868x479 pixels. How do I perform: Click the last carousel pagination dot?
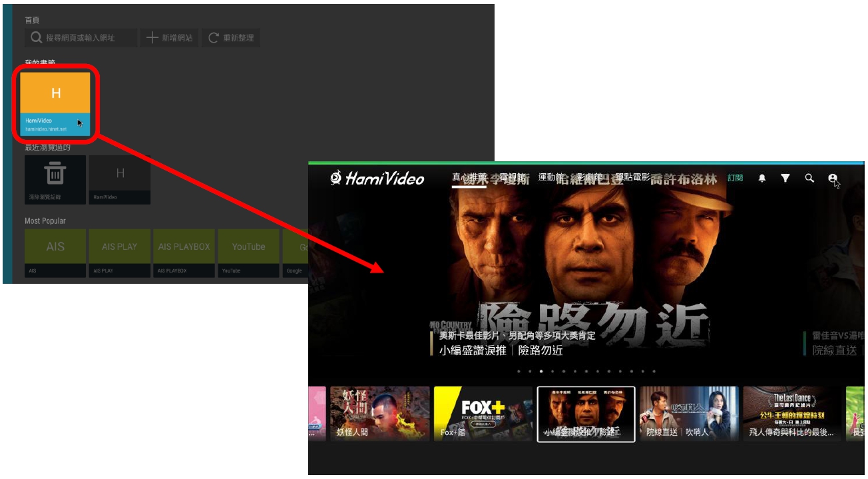pyautogui.click(x=654, y=371)
